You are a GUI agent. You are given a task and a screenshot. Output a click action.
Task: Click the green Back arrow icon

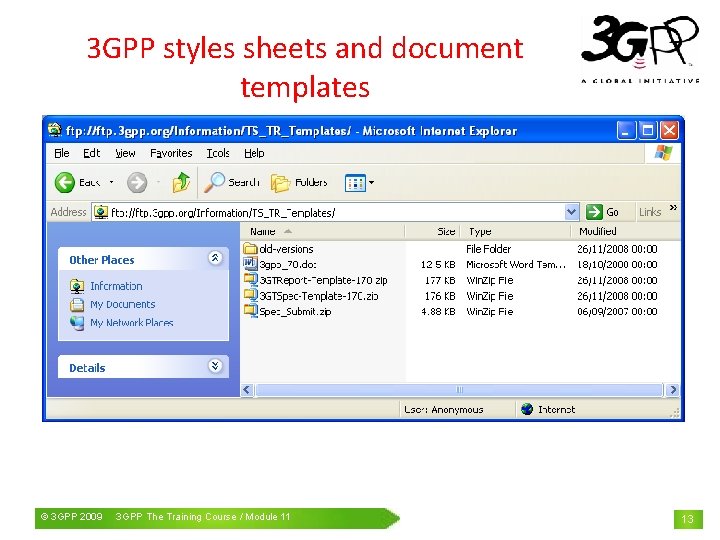point(65,182)
